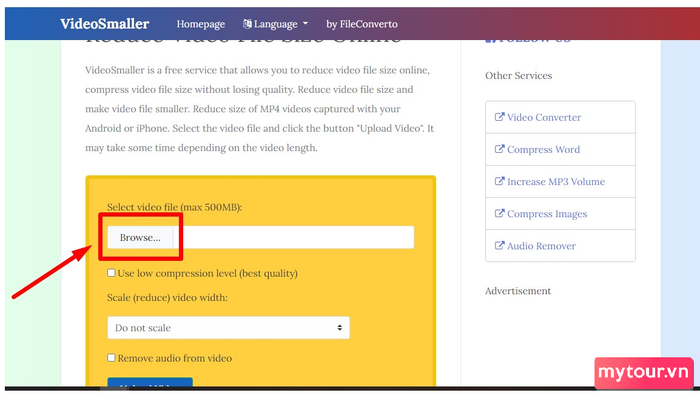Go to the Homepage nav item
The width and height of the screenshot is (700, 398).
coord(200,24)
